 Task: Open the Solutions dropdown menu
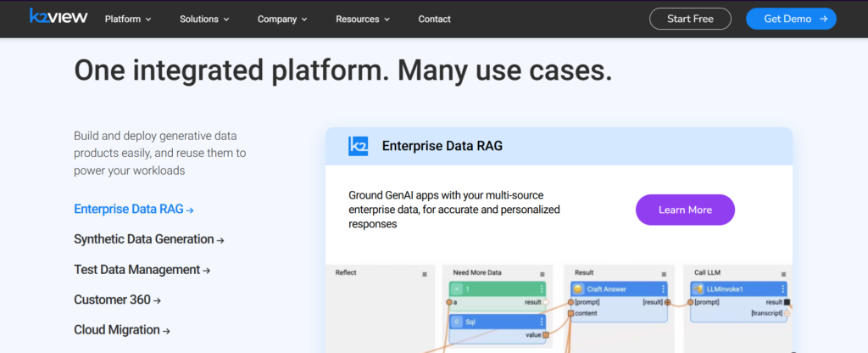click(x=204, y=19)
